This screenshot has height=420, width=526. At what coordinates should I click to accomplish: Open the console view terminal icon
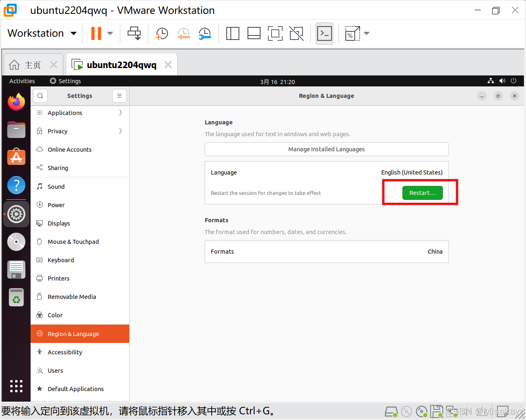(325, 33)
